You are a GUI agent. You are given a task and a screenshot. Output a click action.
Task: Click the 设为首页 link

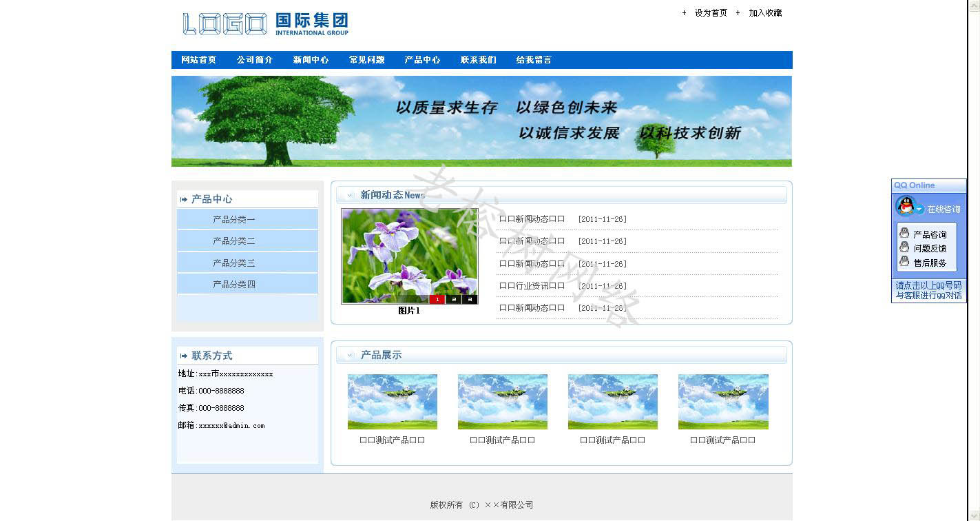pyautogui.click(x=711, y=13)
